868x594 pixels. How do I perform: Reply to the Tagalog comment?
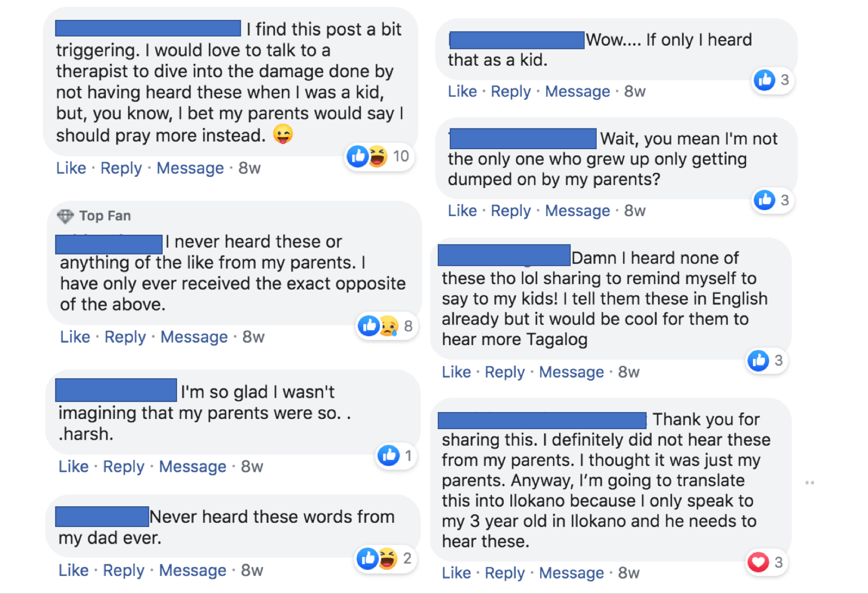point(504,372)
